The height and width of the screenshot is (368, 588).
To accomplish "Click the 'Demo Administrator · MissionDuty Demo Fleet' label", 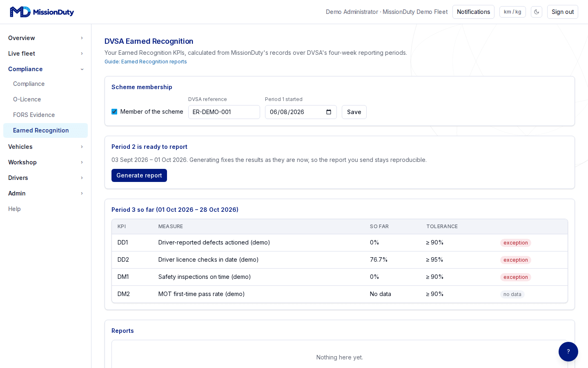I will 387,12.
